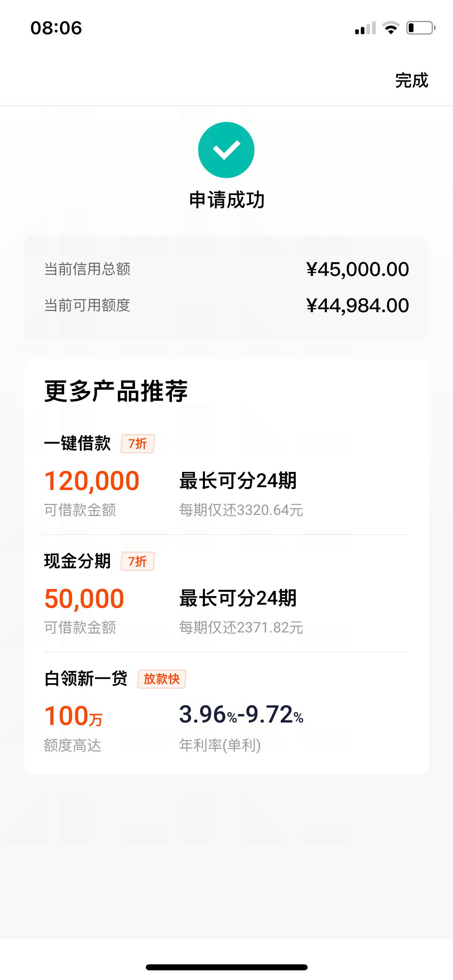This screenshot has height=980, width=453.
Task: Tap the 3.96%-9.72% annual rate text
Action: (x=241, y=714)
